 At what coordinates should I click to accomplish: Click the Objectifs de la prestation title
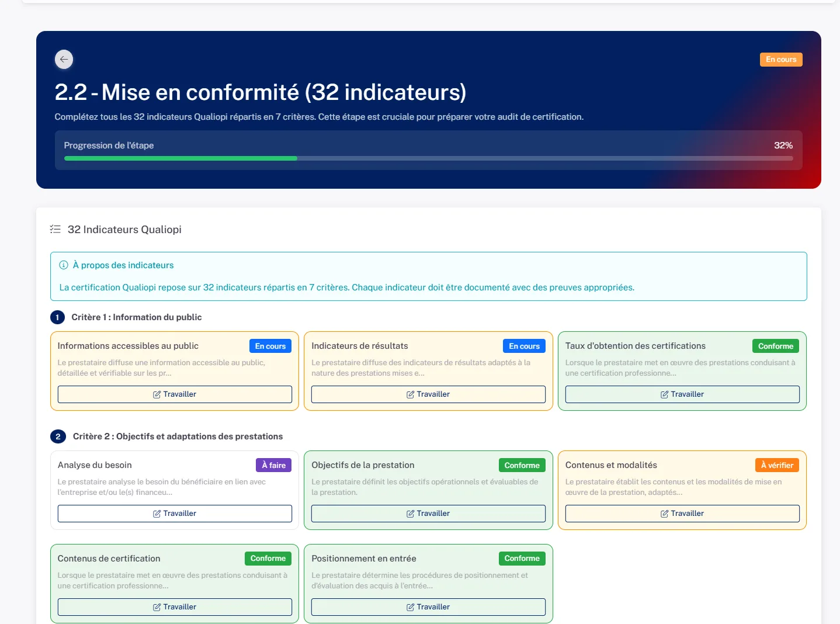pyautogui.click(x=363, y=465)
